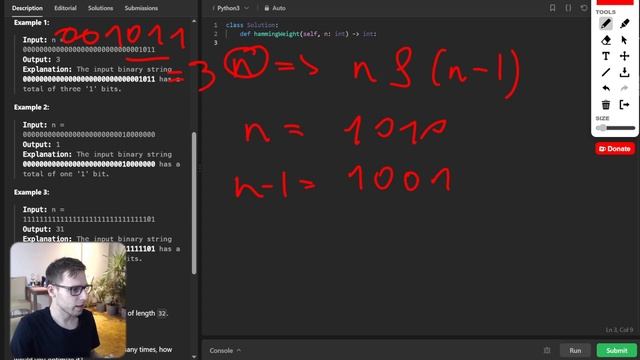Screen dimensions: 640x360
Task: Click the exit drawing mode icon
Action: point(624,104)
